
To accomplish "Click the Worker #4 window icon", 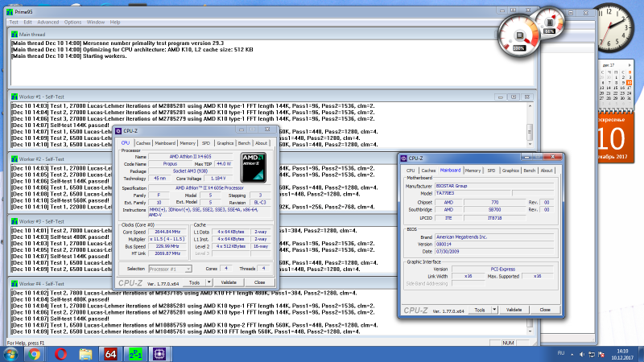I will tap(14, 284).
